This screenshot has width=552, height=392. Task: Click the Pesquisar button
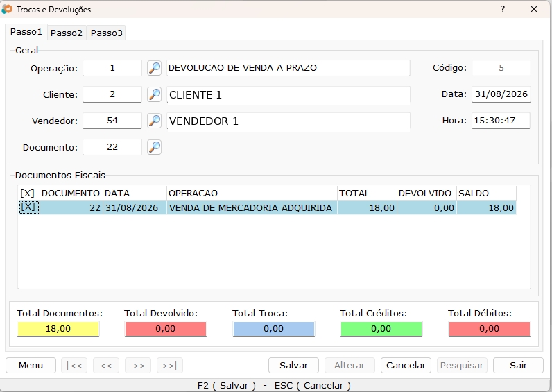point(462,365)
